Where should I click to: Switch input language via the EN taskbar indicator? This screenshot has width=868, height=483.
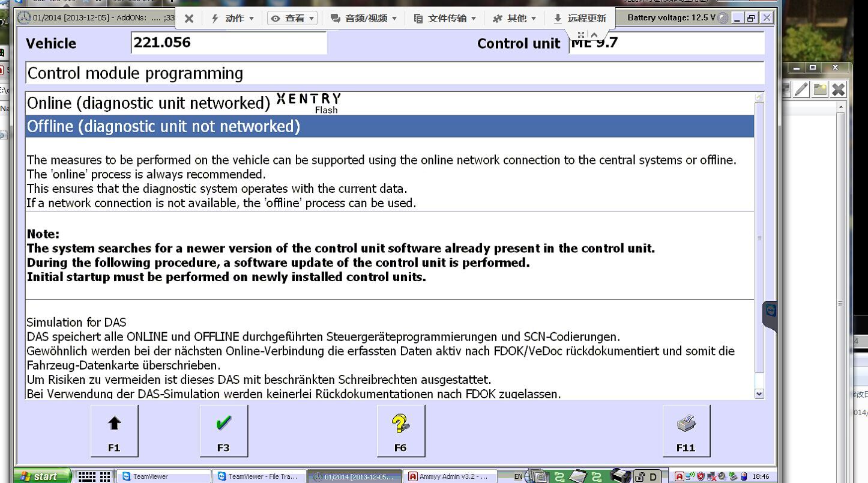pos(519,475)
